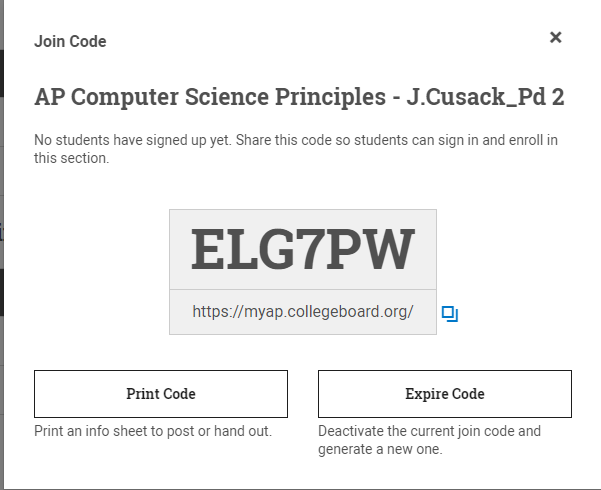Click the letter W ending the join code
Screen dimensions: 601x490
click(391, 249)
